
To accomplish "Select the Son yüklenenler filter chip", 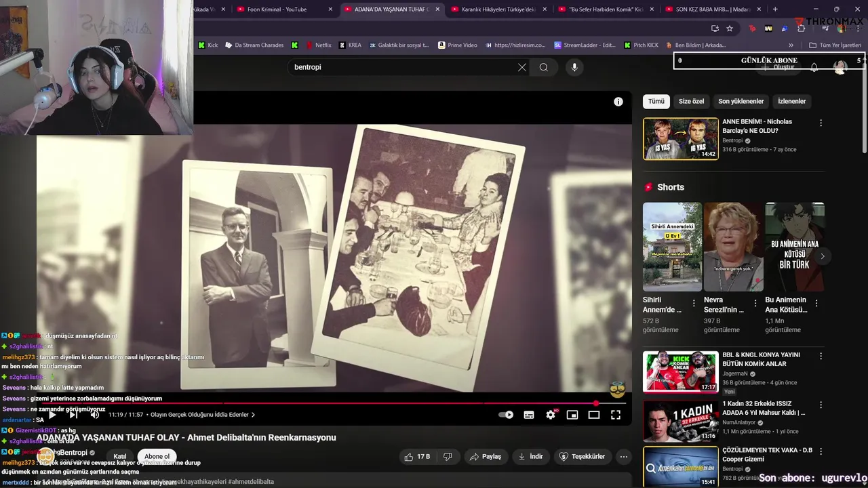I will click(x=741, y=102).
